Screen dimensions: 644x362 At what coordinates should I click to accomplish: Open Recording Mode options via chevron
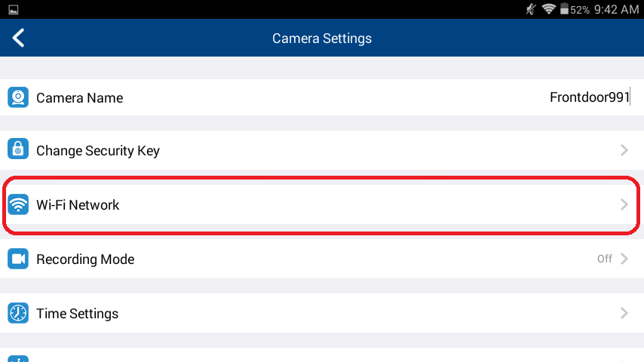(624, 259)
